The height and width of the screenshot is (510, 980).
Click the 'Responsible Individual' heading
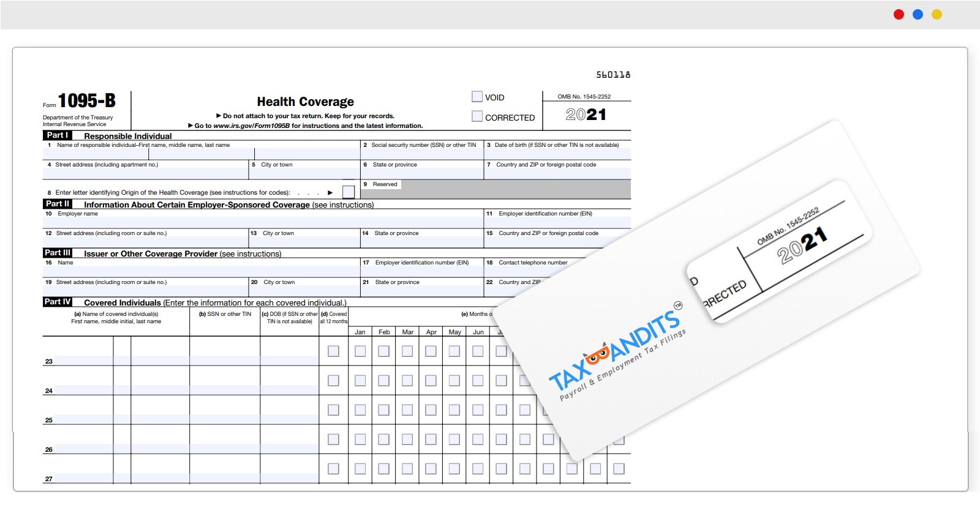pos(127,136)
